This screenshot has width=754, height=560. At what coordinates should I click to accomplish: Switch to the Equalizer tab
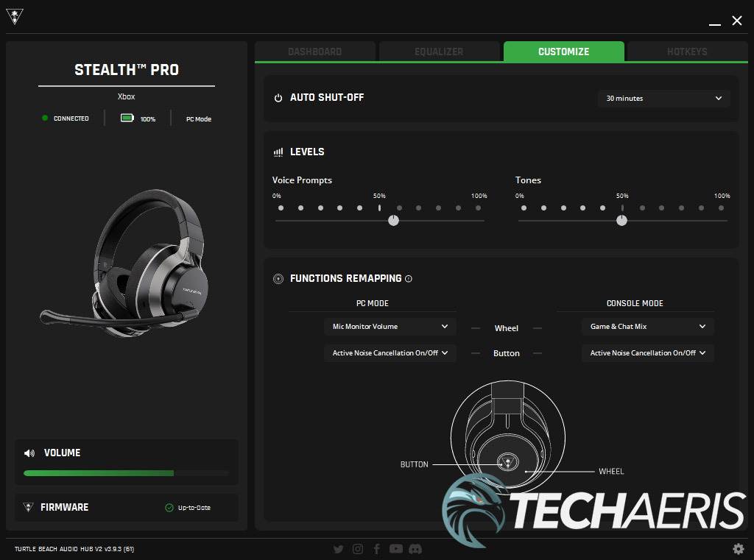pyautogui.click(x=439, y=52)
